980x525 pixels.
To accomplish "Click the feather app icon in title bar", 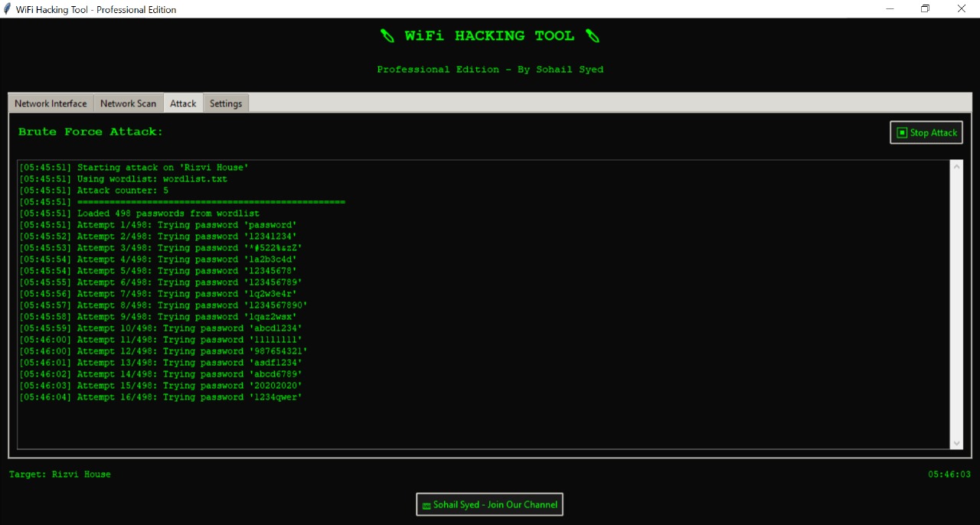I will tap(8, 9).
